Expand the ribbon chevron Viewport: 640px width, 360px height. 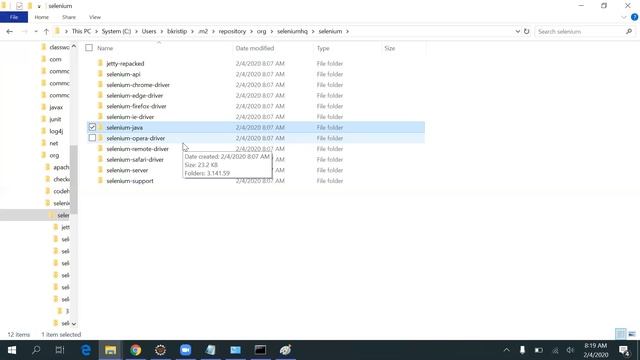pos(624,17)
